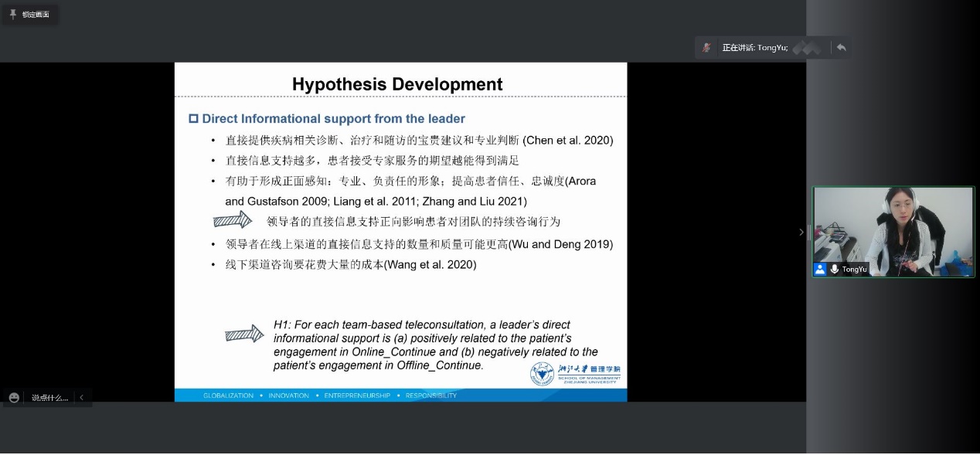Click striped arrow beside 领导者的直接信息支持 line

[x=233, y=221]
